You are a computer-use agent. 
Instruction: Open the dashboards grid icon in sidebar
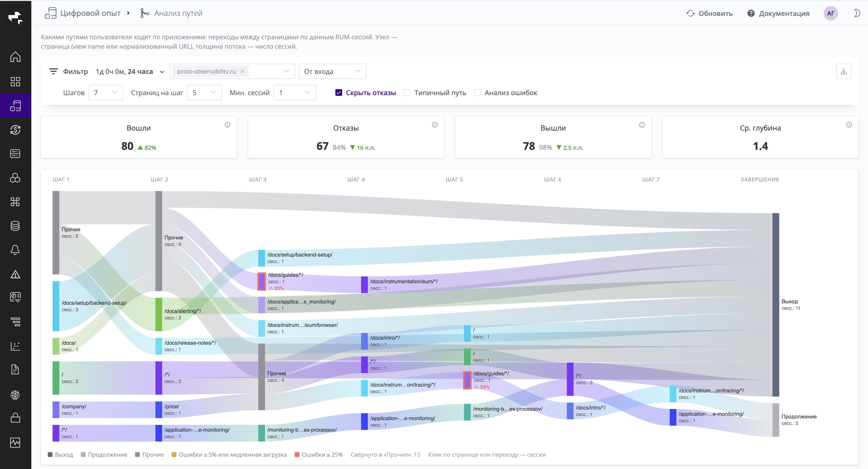point(15,81)
